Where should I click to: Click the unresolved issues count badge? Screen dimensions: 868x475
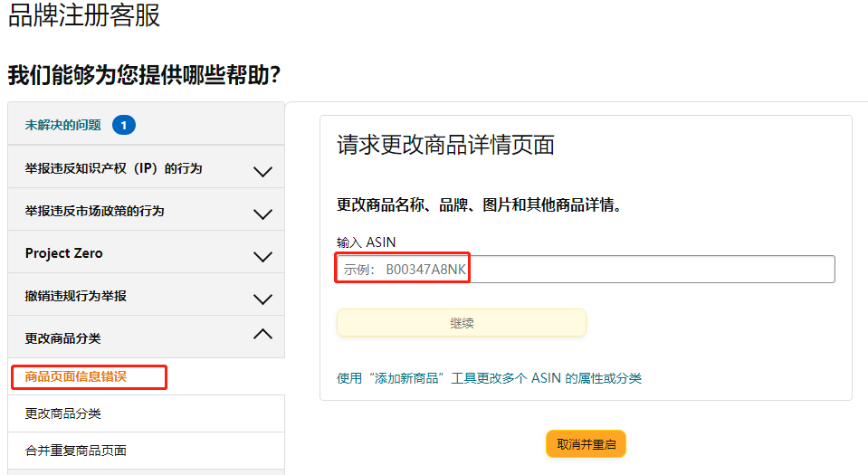(x=124, y=125)
